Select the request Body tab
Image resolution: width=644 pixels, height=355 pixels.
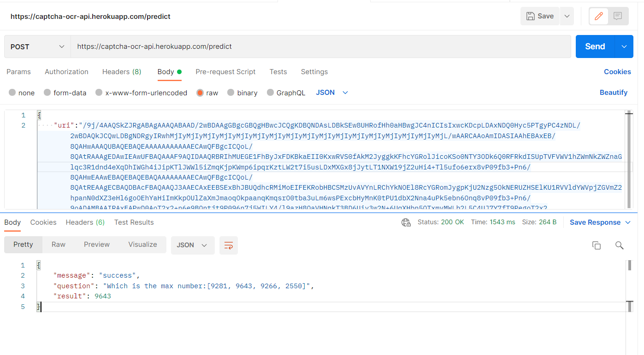coord(169,72)
